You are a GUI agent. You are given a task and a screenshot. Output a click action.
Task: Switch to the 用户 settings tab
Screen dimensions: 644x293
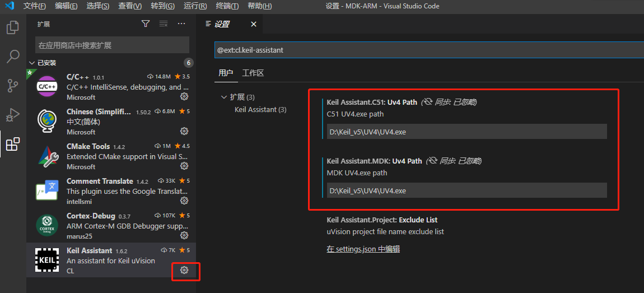click(x=226, y=73)
